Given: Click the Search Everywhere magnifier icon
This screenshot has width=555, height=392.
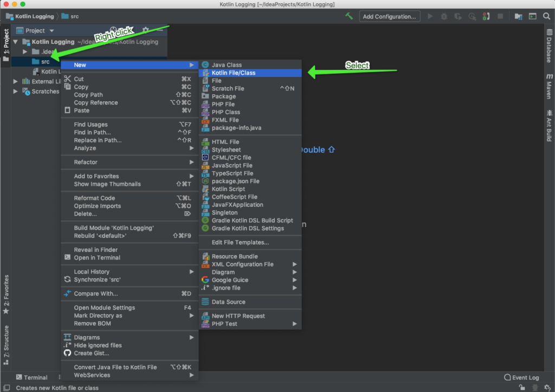Looking at the screenshot, I should pyautogui.click(x=546, y=16).
